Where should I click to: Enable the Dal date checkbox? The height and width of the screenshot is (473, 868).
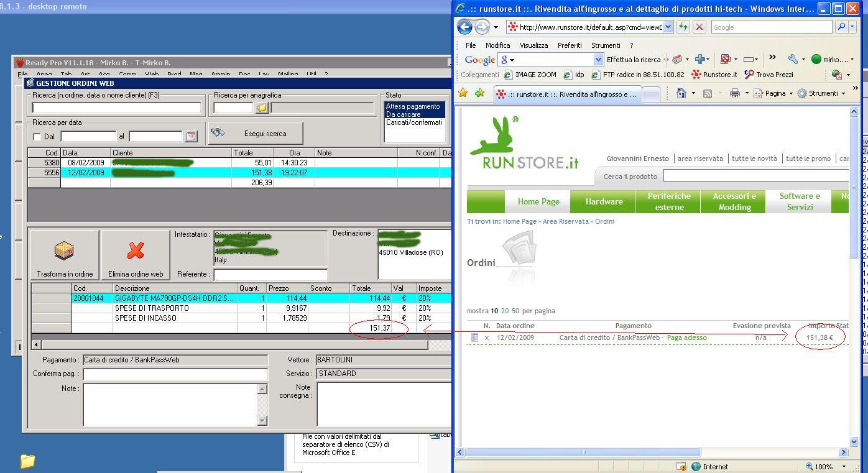coord(37,137)
